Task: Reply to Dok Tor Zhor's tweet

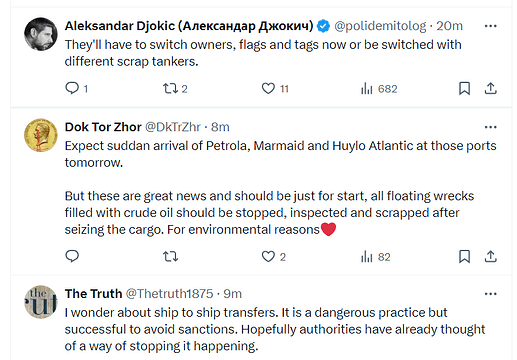Action: click(x=72, y=256)
